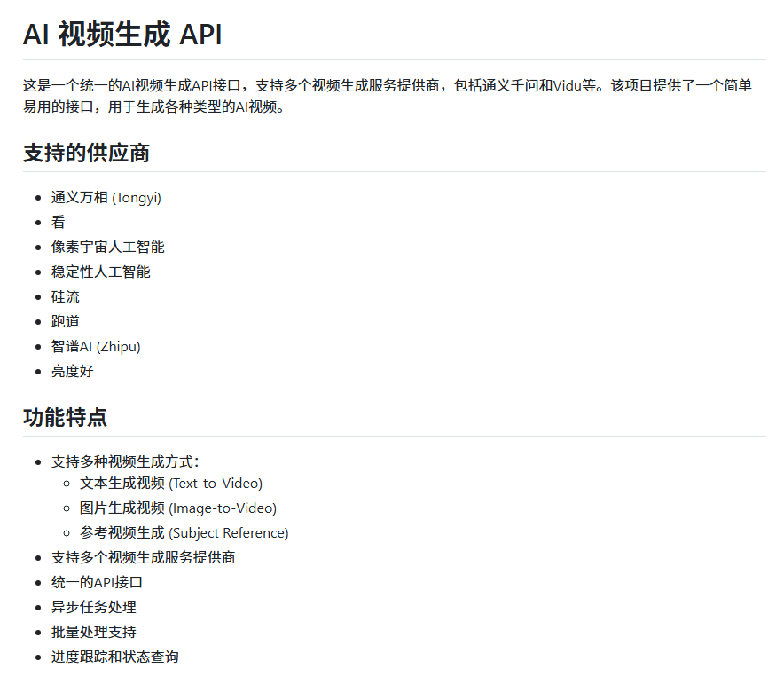Select sub-item '参考视频生成 (Subject Reference)'
Image resolution: width=784 pixels, height=685 pixels.
[x=184, y=533]
